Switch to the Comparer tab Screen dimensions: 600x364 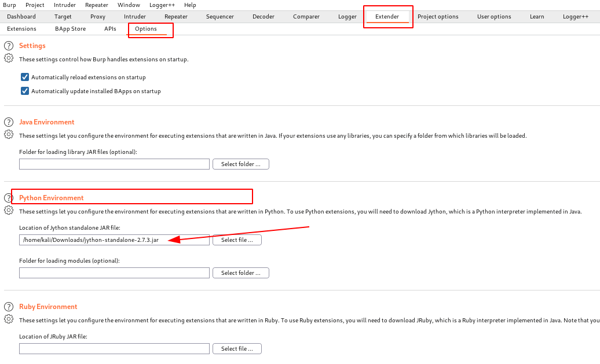[x=306, y=17]
